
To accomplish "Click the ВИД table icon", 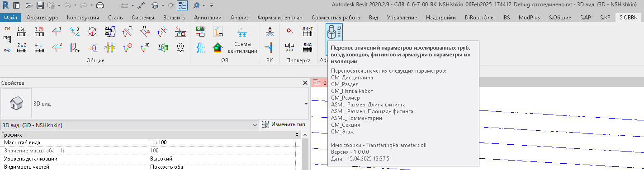I will tap(308, 47).
